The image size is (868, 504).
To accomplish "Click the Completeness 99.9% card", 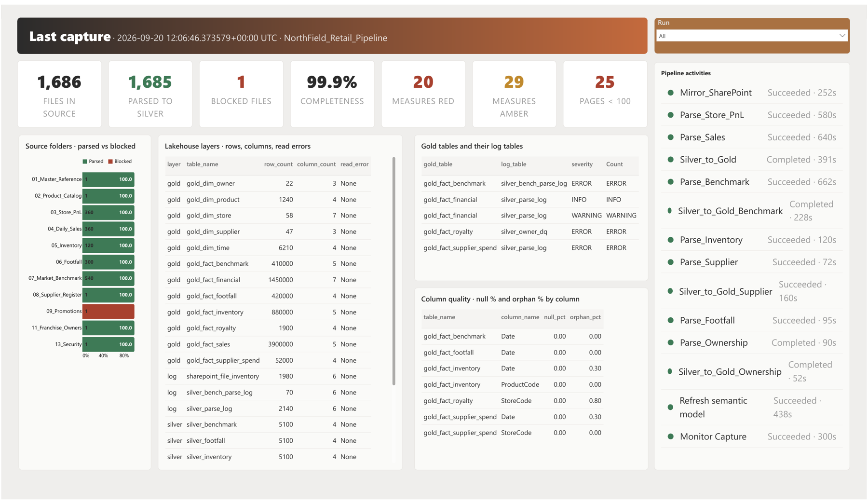I will tap(332, 94).
